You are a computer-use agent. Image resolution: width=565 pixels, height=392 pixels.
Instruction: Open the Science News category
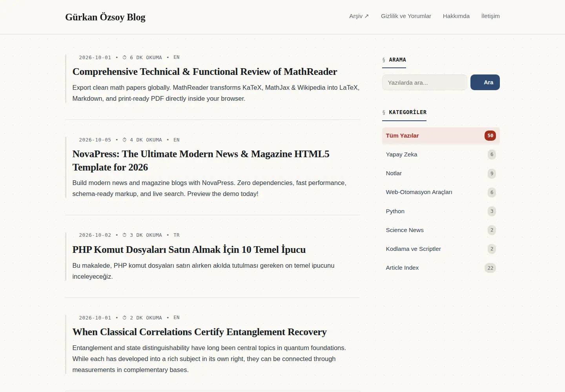click(x=441, y=230)
